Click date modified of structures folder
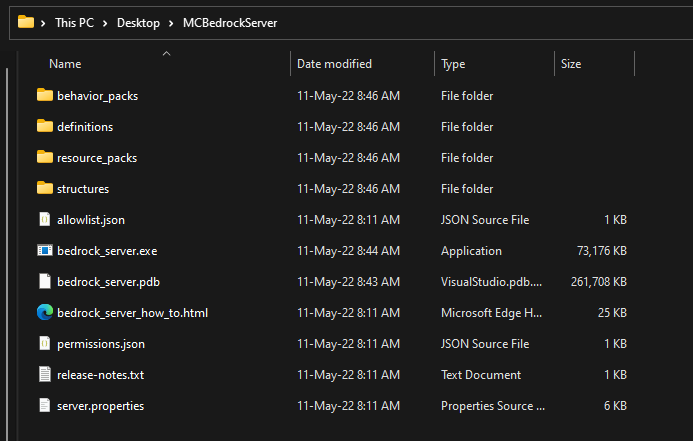The width and height of the screenshot is (693, 441). point(348,189)
